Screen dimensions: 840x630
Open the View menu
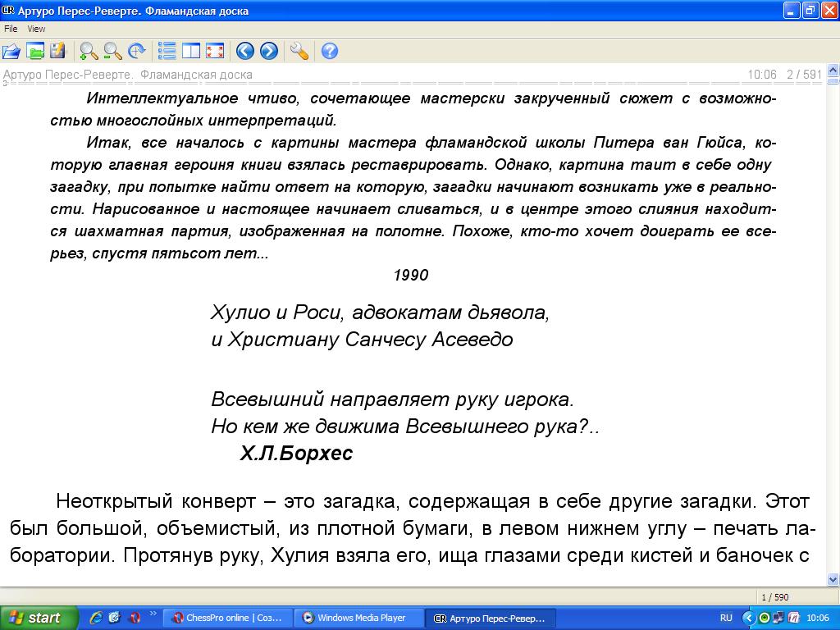pyautogui.click(x=36, y=29)
